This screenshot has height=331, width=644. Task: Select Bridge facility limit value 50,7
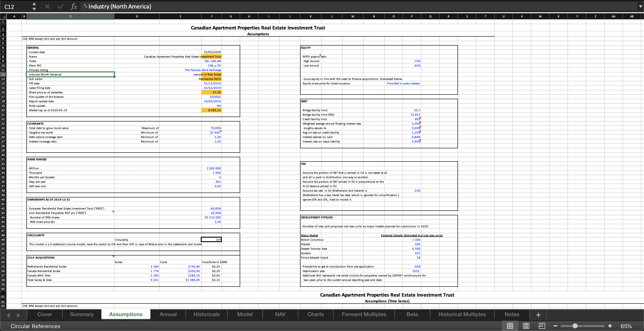[412, 110]
